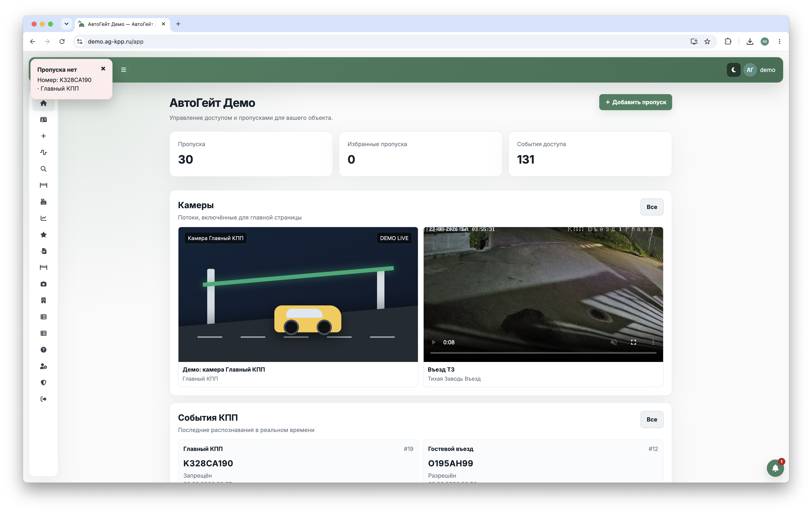Open the 'События доступа' card showing 131
Image resolution: width=812 pixels, height=513 pixels.
(x=590, y=154)
